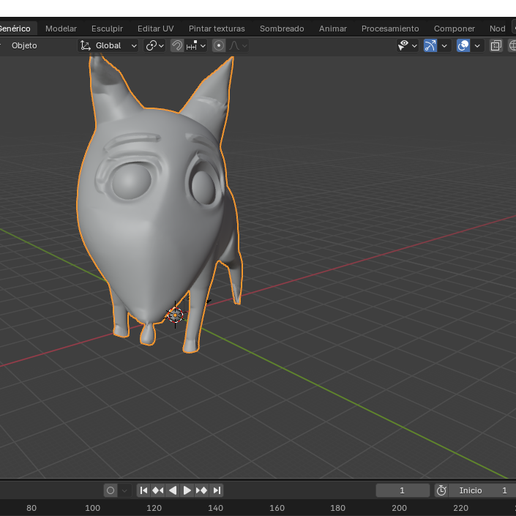Jump to the last frame
Image resolution: width=516 pixels, height=516 pixels.
[217, 490]
